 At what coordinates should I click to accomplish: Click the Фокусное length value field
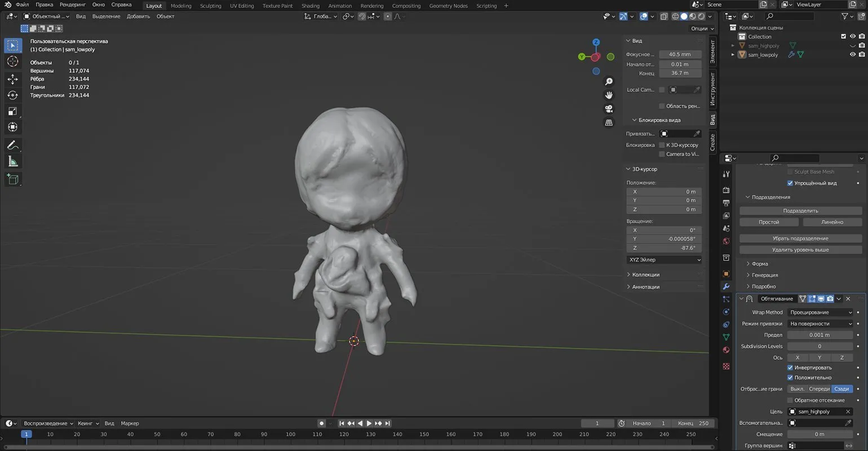(680, 55)
